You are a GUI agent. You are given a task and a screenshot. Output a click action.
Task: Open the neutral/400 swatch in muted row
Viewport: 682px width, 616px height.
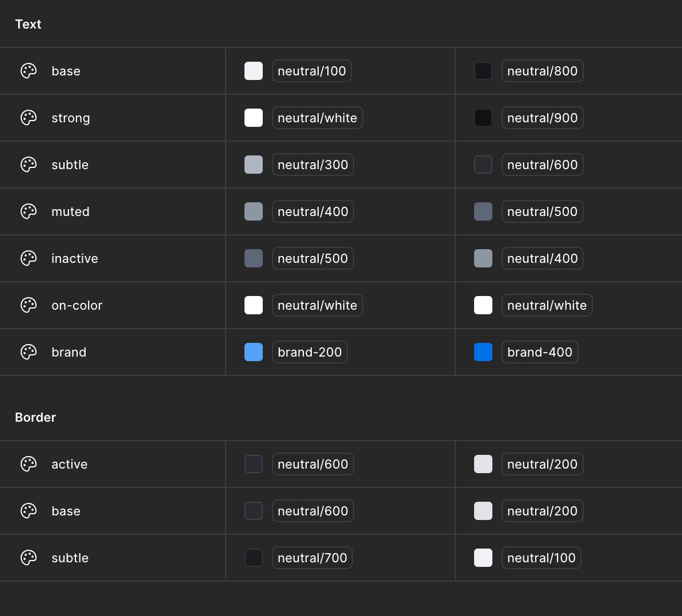[254, 211]
